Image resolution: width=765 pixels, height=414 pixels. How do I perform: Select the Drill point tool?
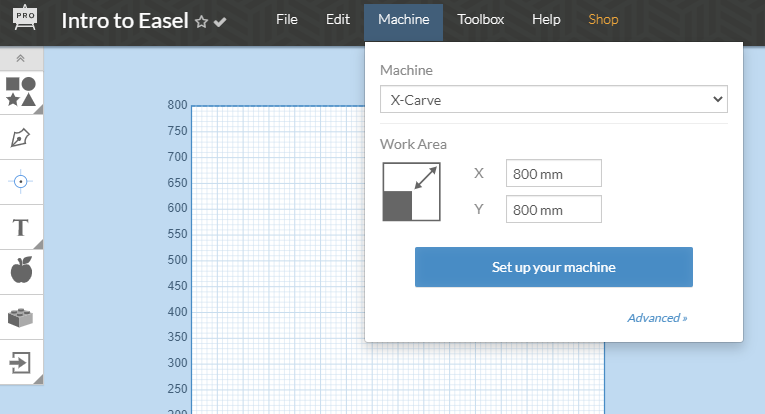point(21,182)
